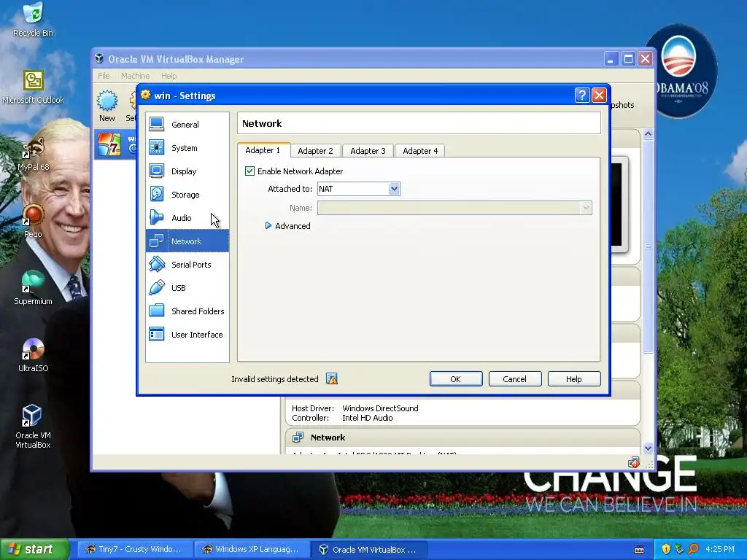Open the Pego desktop shortcut
Image resolution: width=747 pixels, height=560 pixels.
pos(33,222)
